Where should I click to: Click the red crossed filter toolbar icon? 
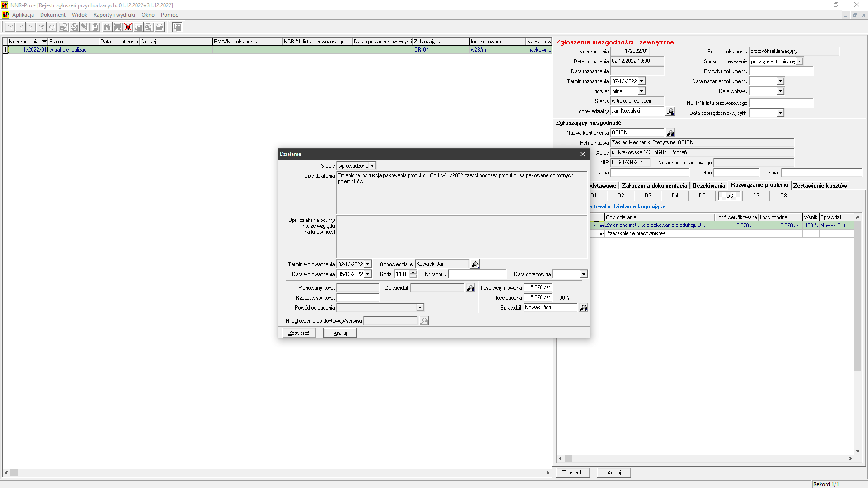[128, 27]
